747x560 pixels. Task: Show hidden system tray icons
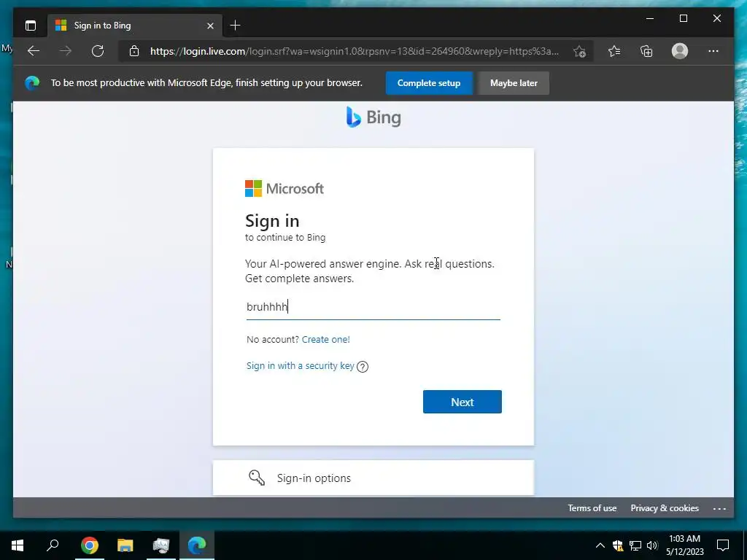pos(600,545)
